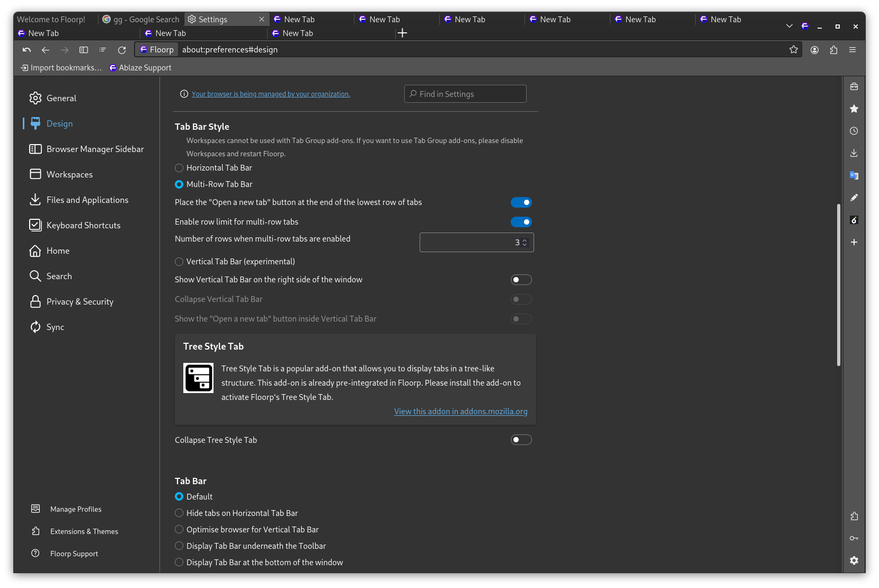The width and height of the screenshot is (879, 588).
Task: Open View this addon in addons.mozilla.org
Action: tap(460, 411)
